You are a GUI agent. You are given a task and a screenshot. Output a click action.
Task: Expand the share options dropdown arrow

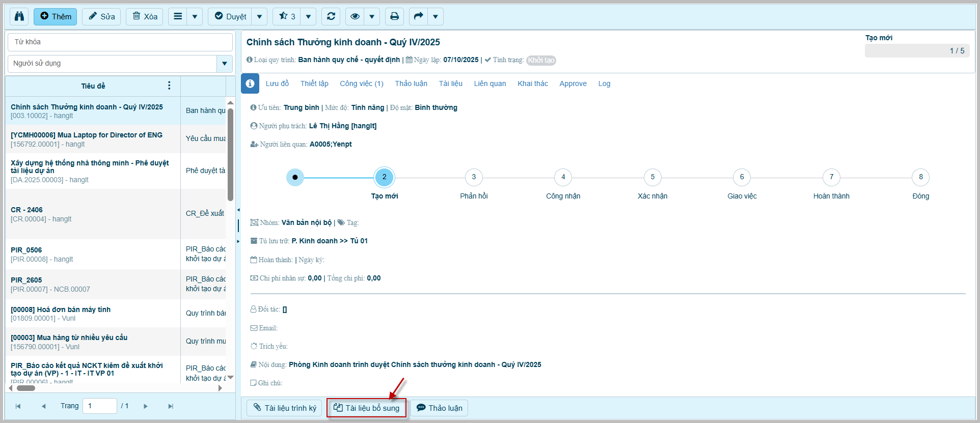(x=435, y=16)
